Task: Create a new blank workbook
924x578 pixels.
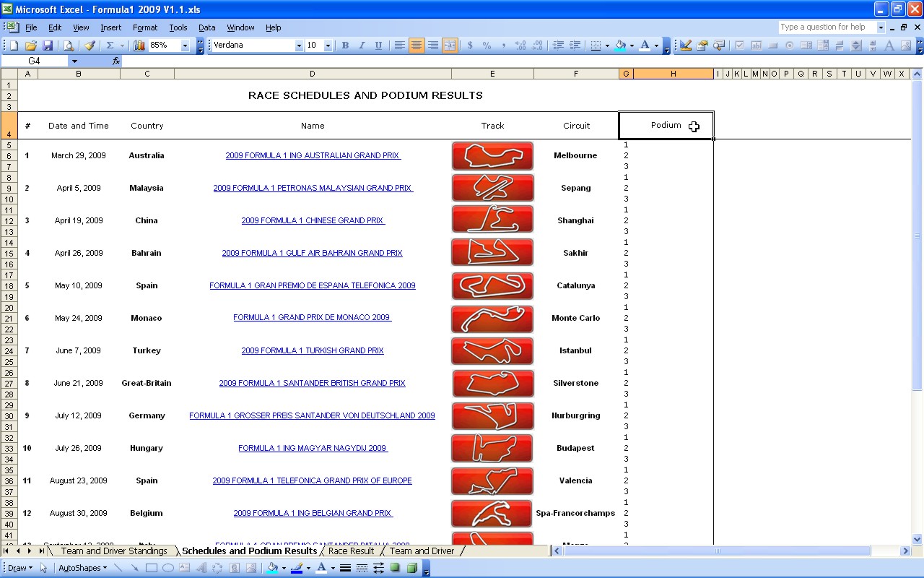Action: pos(14,45)
